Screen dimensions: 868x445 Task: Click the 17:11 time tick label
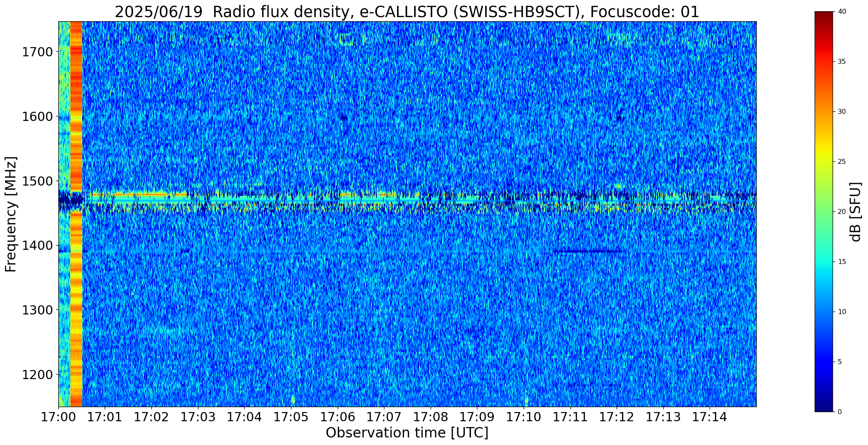[570, 417]
